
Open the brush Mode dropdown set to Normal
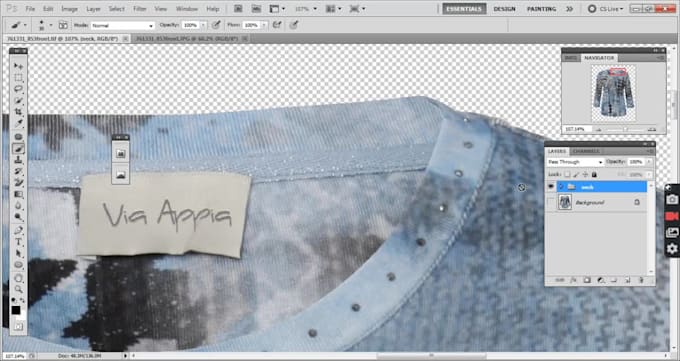(122, 26)
